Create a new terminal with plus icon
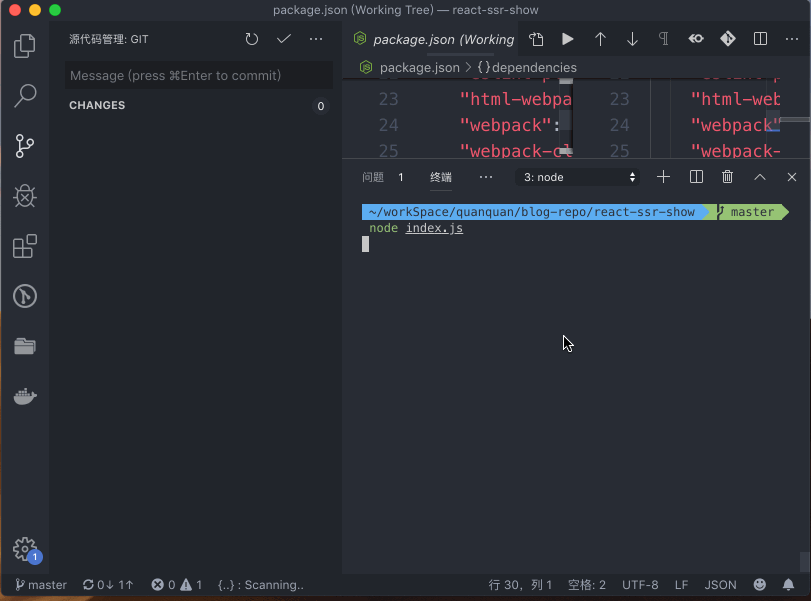Screen dimensions: 811x601 pyautogui.click(x=663, y=177)
